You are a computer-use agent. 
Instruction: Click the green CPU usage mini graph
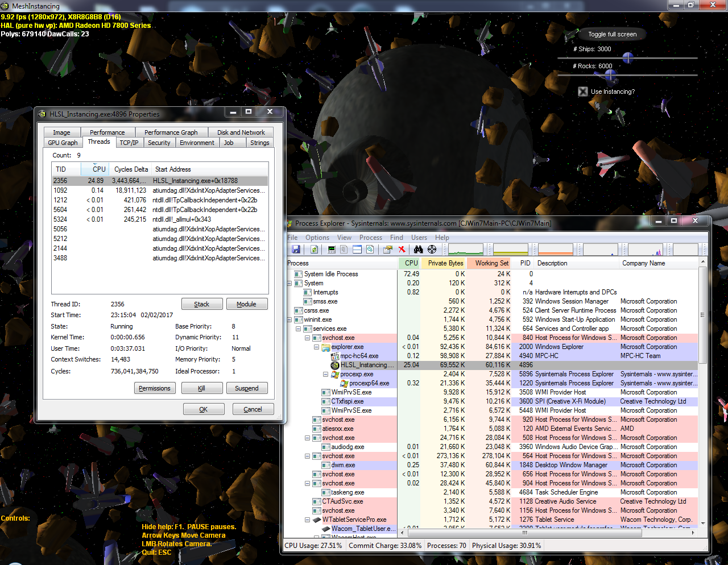click(x=466, y=250)
